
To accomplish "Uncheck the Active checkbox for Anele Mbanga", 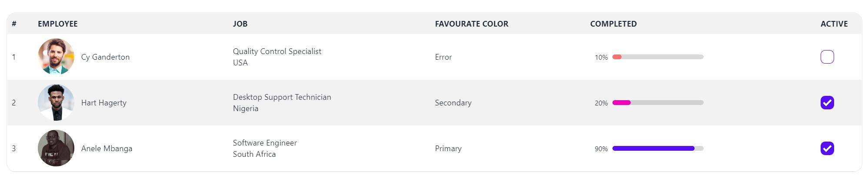I will point(827,149).
